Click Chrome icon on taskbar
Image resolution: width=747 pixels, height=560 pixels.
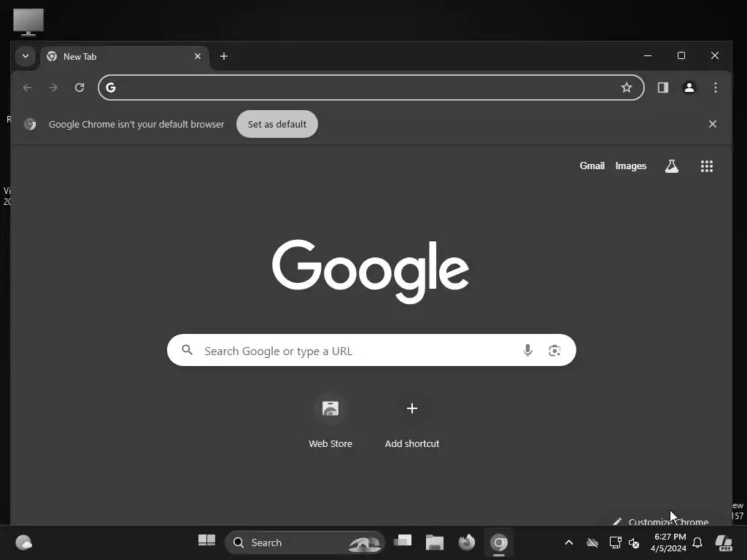tap(499, 542)
